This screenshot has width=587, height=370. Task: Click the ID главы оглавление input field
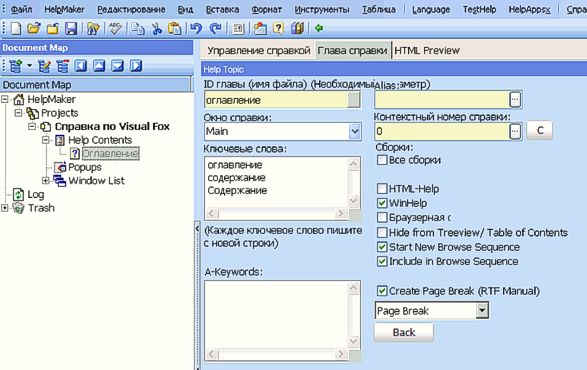(x=276, y=100)
